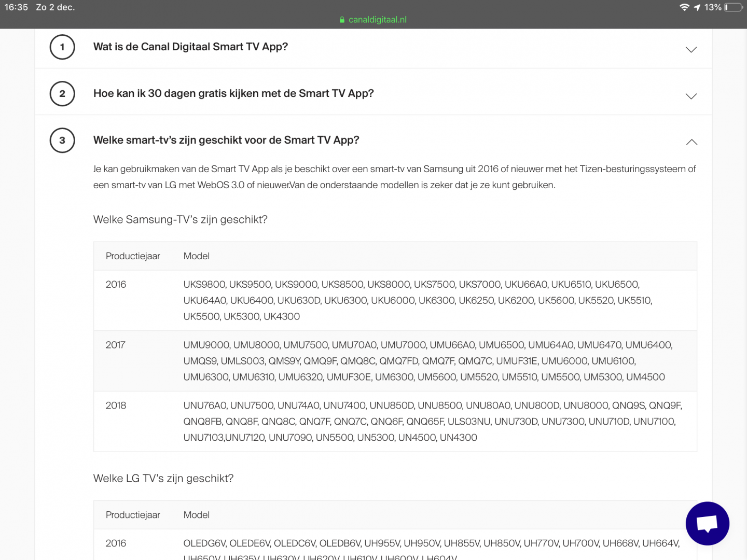Open 'Wat is de Canal Digitaal Smart TV App?'
747x560 pixels.
pyautogui.click(x=190, y=47)
